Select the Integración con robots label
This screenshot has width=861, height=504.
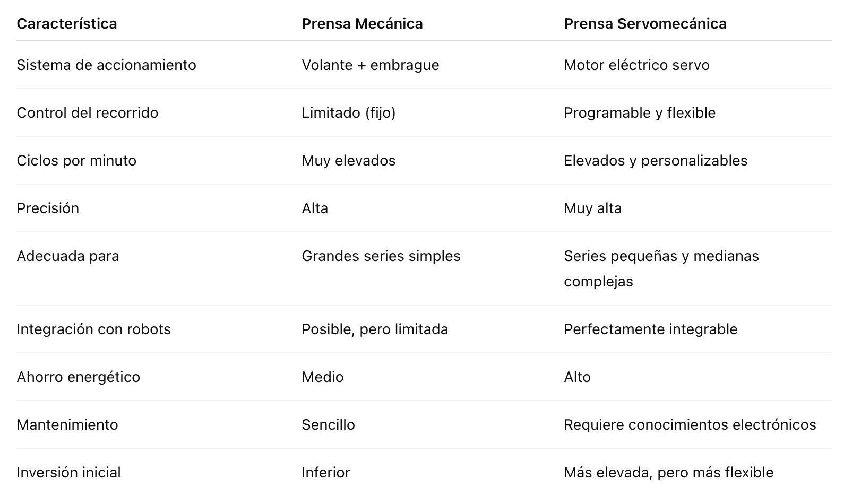click(93, 329)
